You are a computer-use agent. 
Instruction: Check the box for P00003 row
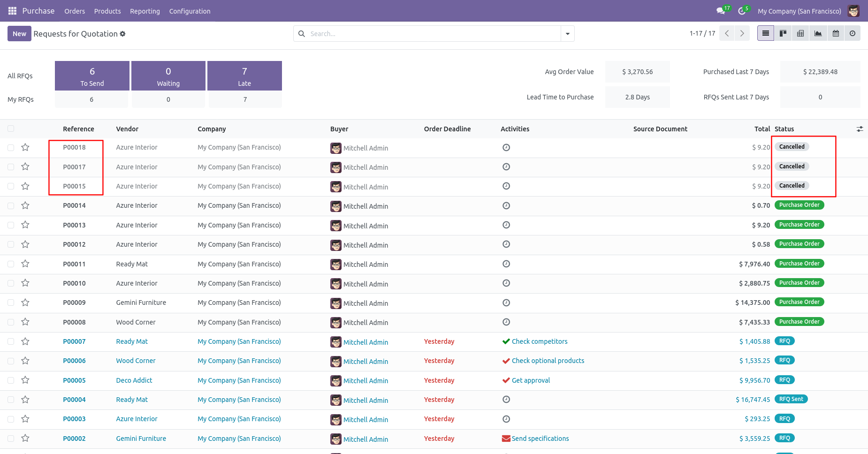pyautogui.click(x=11, y=419)
